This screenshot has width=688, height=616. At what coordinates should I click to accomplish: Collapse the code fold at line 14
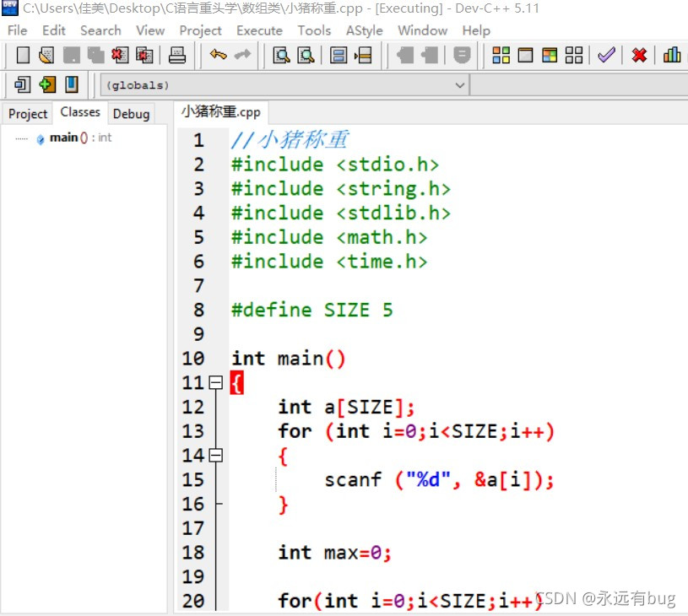(x=215, y=456)
